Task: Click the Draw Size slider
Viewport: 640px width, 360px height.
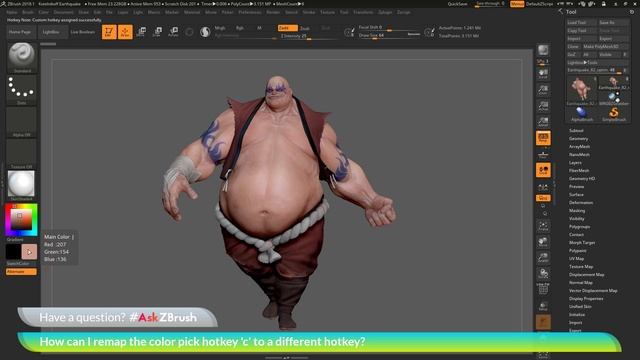Action: [x=389, y=36]
